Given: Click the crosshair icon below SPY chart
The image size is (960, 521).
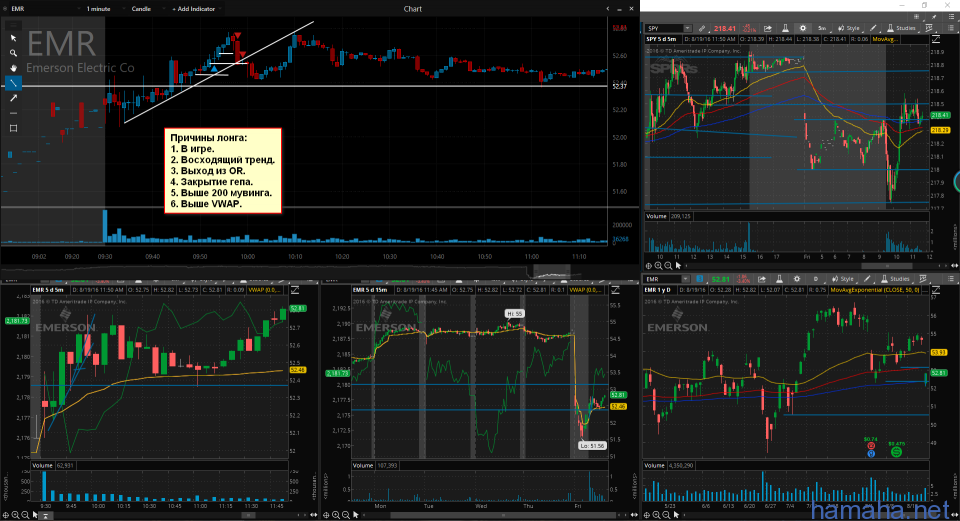Looking at the screenshot, I should pos(649,266).
